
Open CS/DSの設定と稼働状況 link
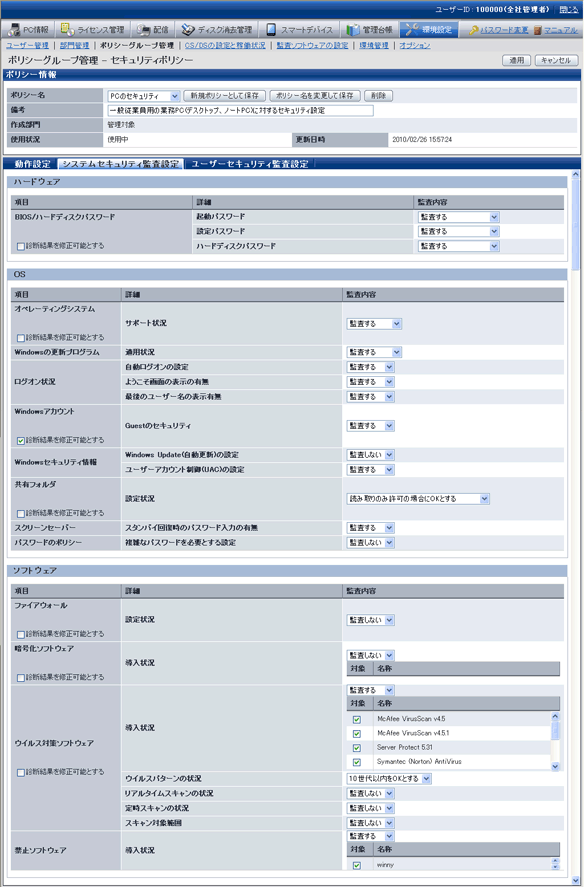coord(225,45)
